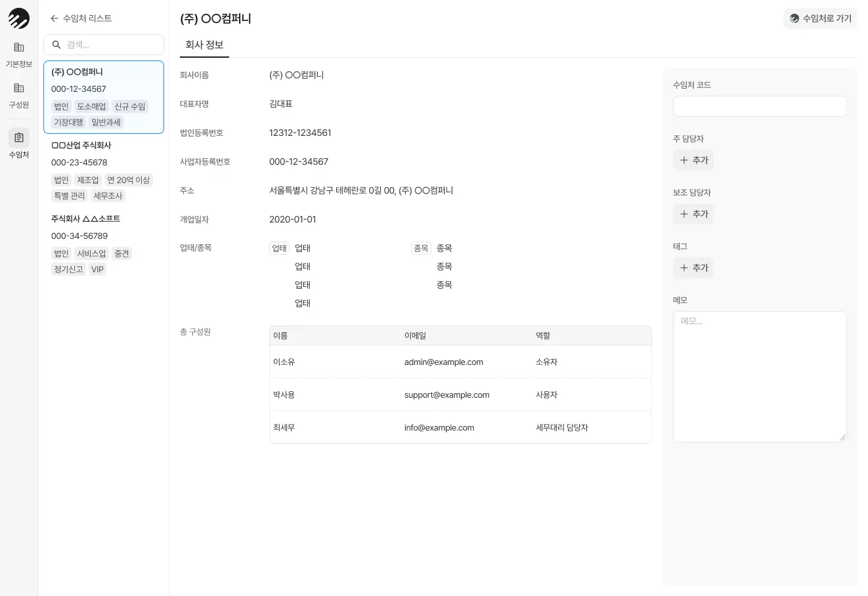Image resolution: width=868 pixels, height=596 pixels.
Task: Add a new 태그
Action: (693, 268)
